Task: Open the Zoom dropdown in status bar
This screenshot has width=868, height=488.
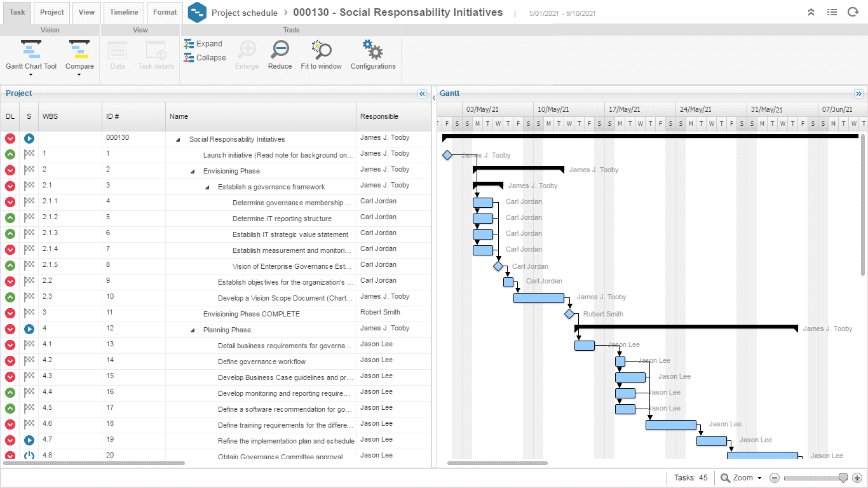Action: [x=741, y=478]
